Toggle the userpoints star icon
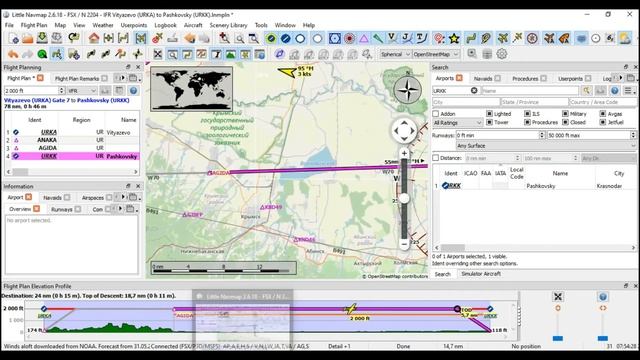 point(454,38)
